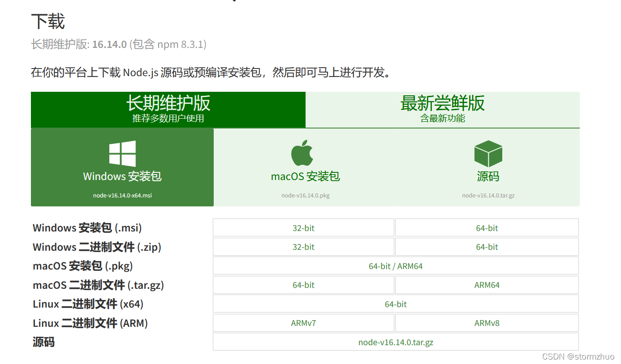Open 64-bit / ARM64 macOS .pkg link

pyautogui.click(x=396, y=266)
